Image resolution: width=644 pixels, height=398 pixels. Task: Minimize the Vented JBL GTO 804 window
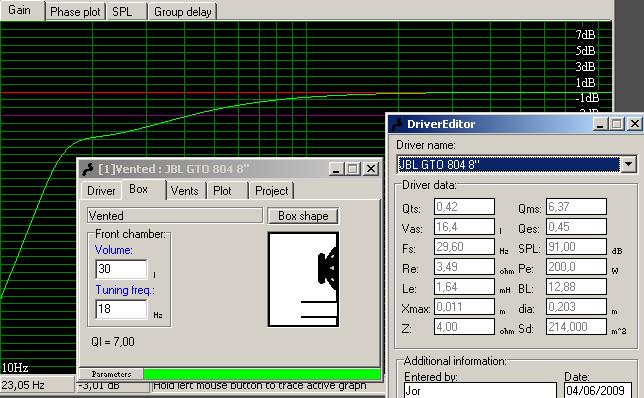coord(336,169)
